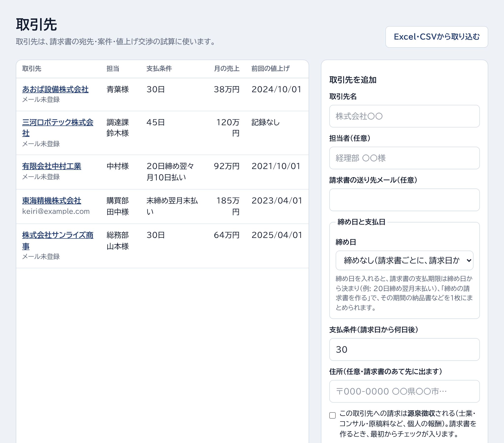Focus the 担当者(任意) input field
This screenshot has width=504, height=443.
point(404,158)
